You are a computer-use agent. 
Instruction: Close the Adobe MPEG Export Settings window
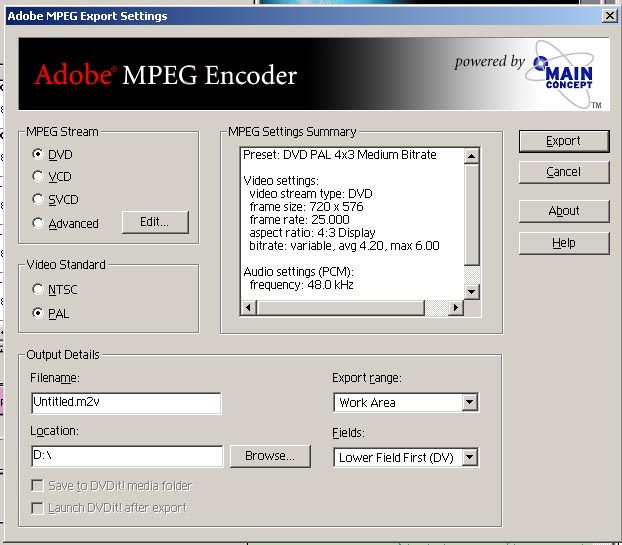pyautogui.click(x=609, y=16)
